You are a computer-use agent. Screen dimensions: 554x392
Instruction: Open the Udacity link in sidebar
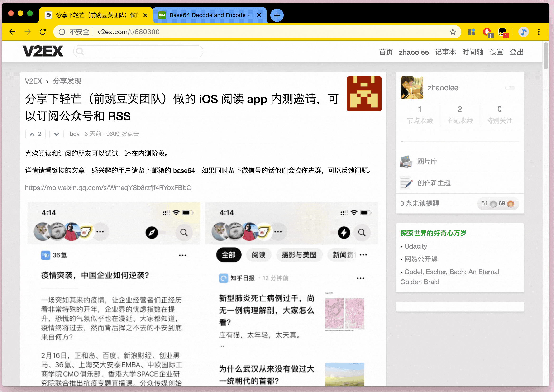[415, 246]
